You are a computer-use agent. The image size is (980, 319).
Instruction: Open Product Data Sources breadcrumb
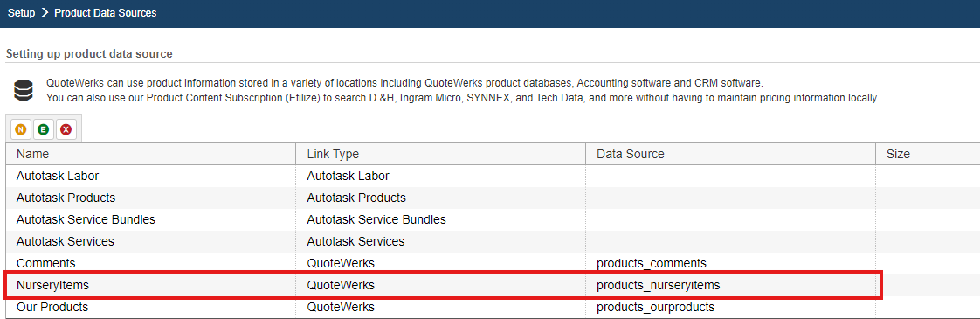pos(106,12)
